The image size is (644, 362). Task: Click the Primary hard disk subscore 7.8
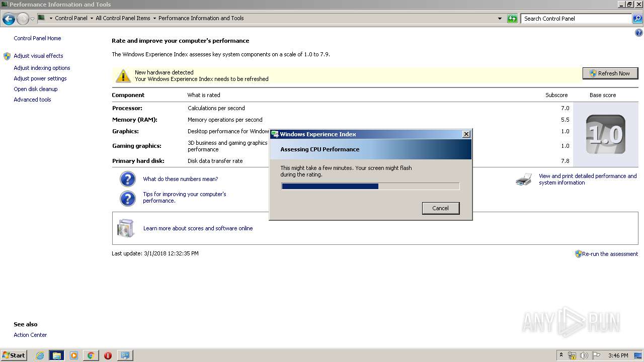pyautogui.click(x=565, y=161)
